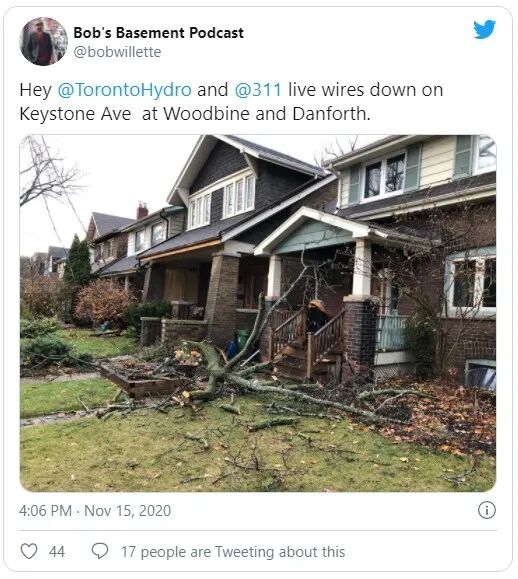Screen dimensions: 518x579
Task: Follow the @TorontoHydro mention link
Action: click(124, 90)
